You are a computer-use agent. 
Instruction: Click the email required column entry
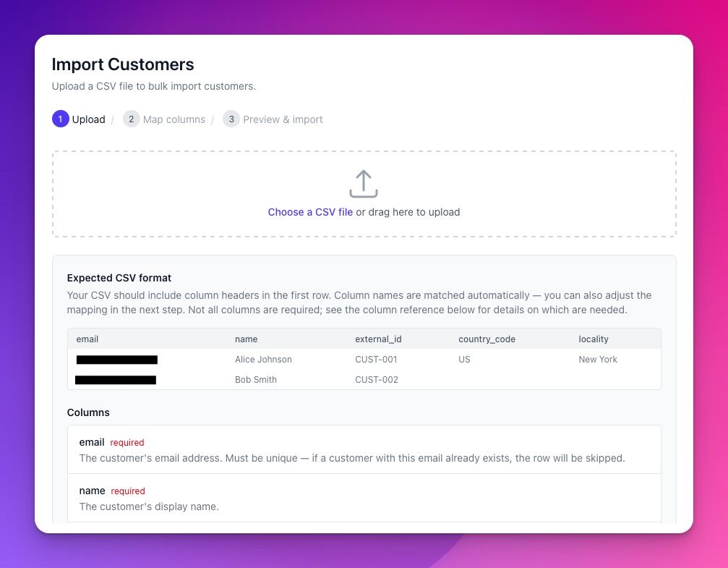click(364, 449)
